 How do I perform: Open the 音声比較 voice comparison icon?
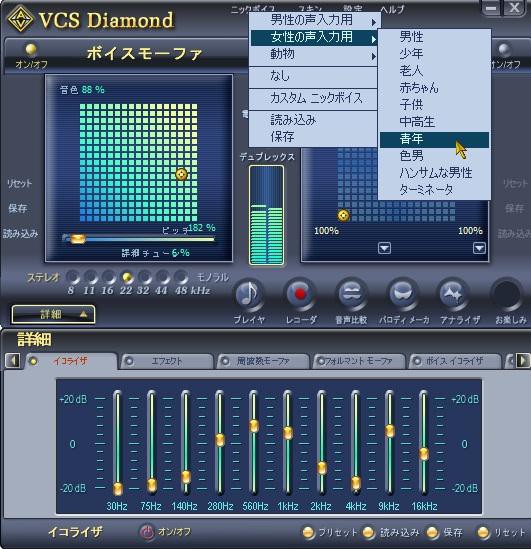click(x=351, y=293)
